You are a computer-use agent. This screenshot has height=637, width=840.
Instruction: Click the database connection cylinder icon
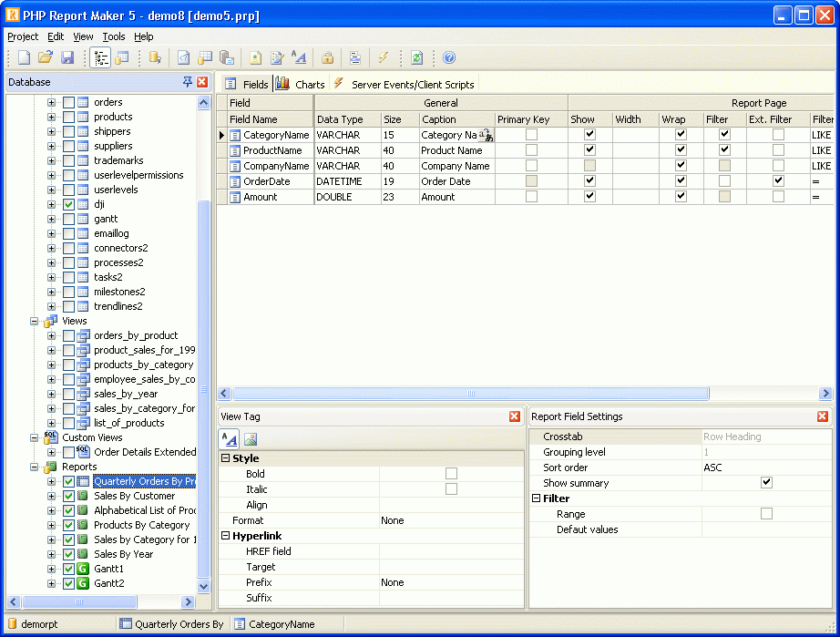click(155, 57)
